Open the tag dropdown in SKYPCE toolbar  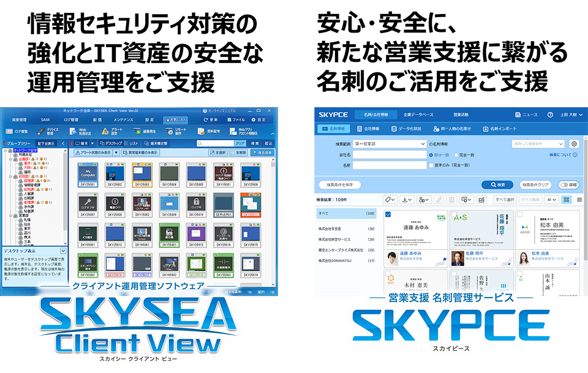[x=390, y=200]
